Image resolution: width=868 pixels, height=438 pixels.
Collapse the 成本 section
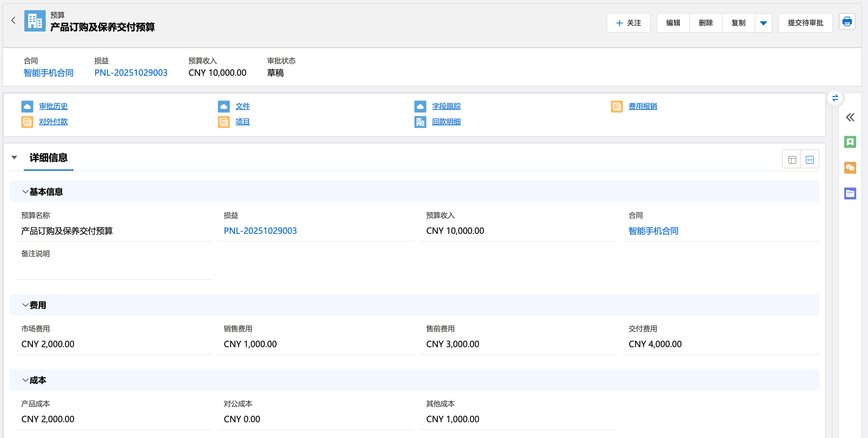tap(25, 380)
